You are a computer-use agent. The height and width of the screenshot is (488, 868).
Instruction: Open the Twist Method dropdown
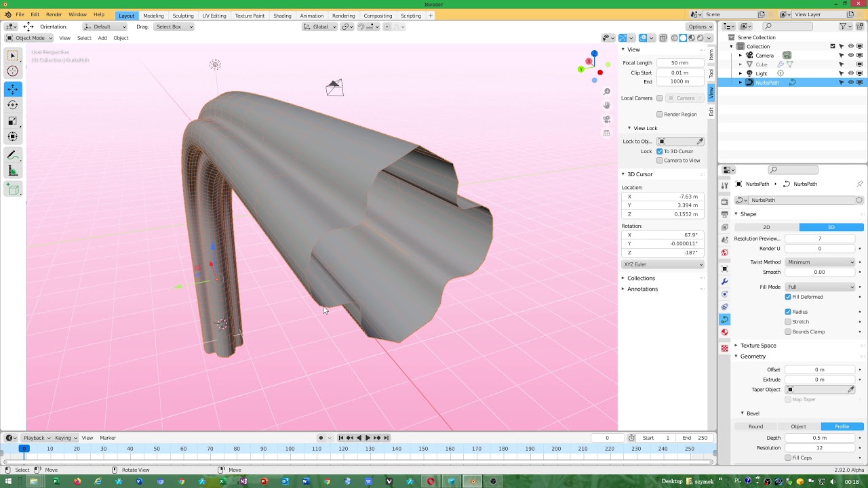click(821, 262)
